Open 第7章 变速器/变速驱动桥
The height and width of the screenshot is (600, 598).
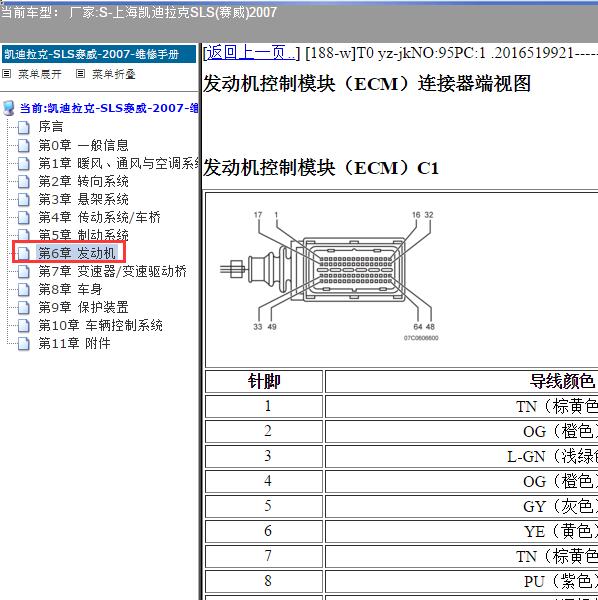[112, 271]
